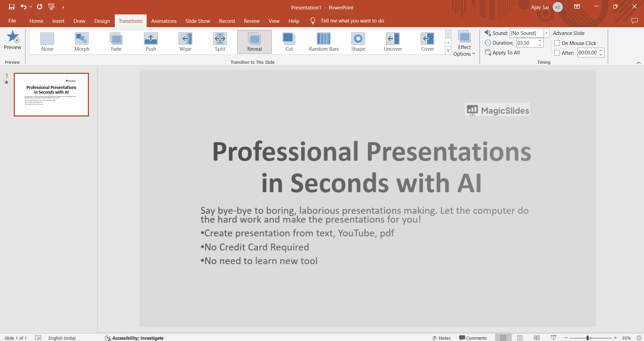Screen dimensions: 644x341
Task: Select the Shape transition icon
Action: pyautogui.click(x=358, y=39)
